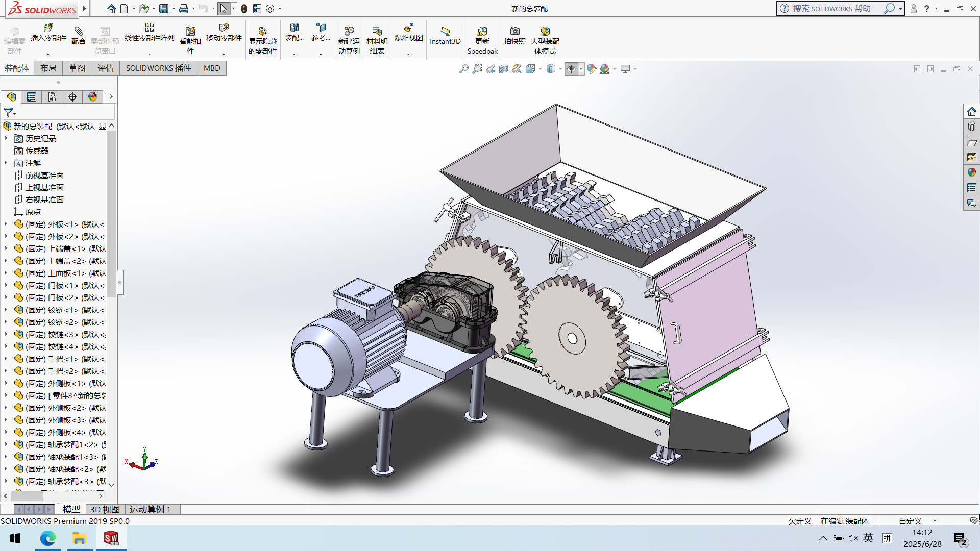Image resolution: width=980 pixels, height=551 pixels.
Task: Open the FeatureManager design tree tab
Action: 12,97
